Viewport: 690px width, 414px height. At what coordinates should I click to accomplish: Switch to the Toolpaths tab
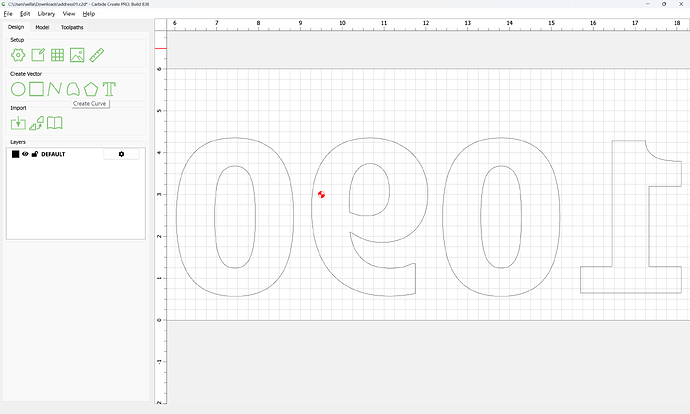[x=72, y=27]
